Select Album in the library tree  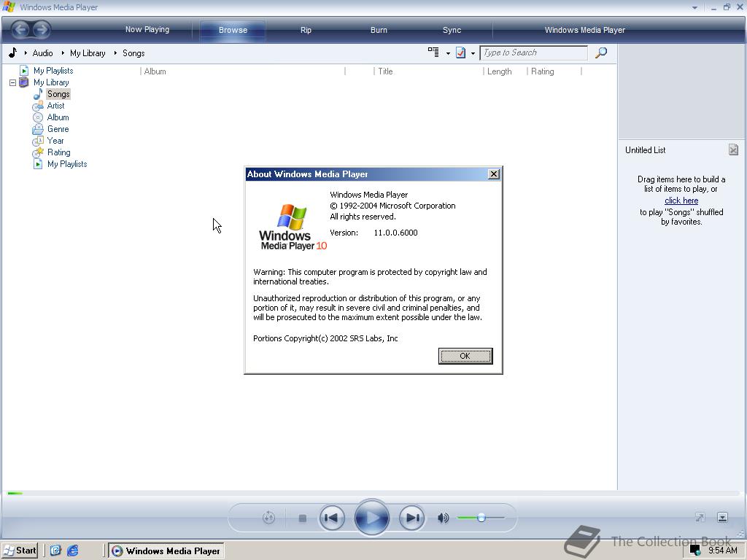point(58,117)
